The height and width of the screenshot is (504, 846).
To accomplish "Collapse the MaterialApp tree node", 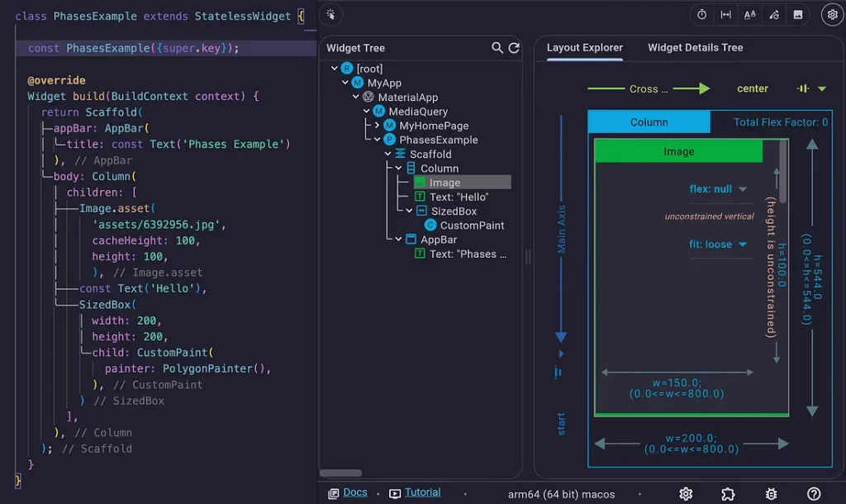I will tap(356, 97).
